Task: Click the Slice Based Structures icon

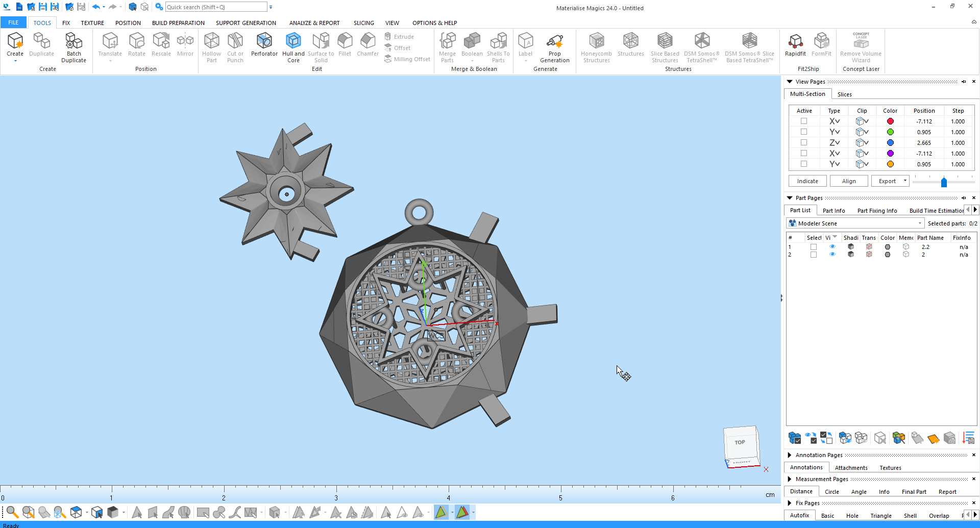Action: tap(665, 40)
